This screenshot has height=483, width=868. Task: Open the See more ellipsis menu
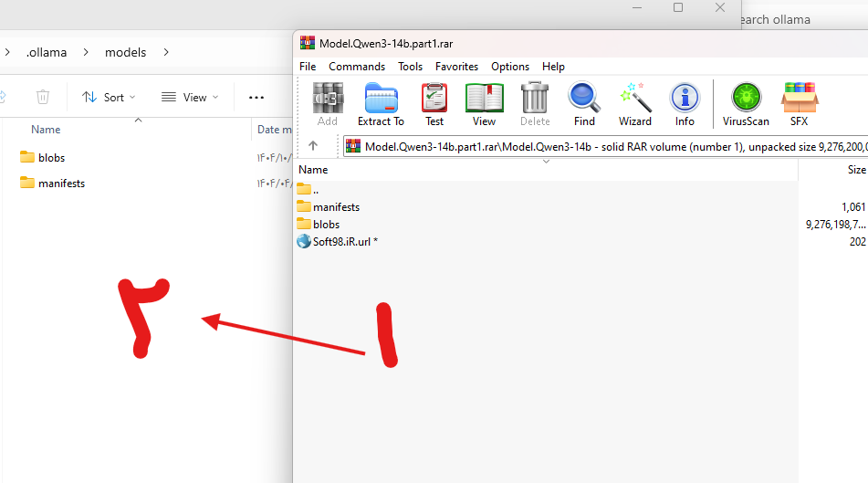click(256, 97)
